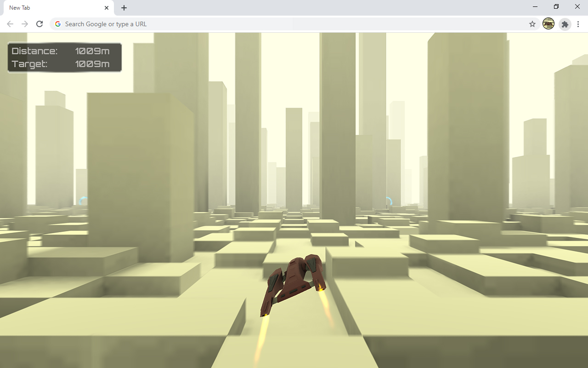Restore down the Chrome window
Image resolution: width=588 pixels, height=368 pixels.
[556, 7]
